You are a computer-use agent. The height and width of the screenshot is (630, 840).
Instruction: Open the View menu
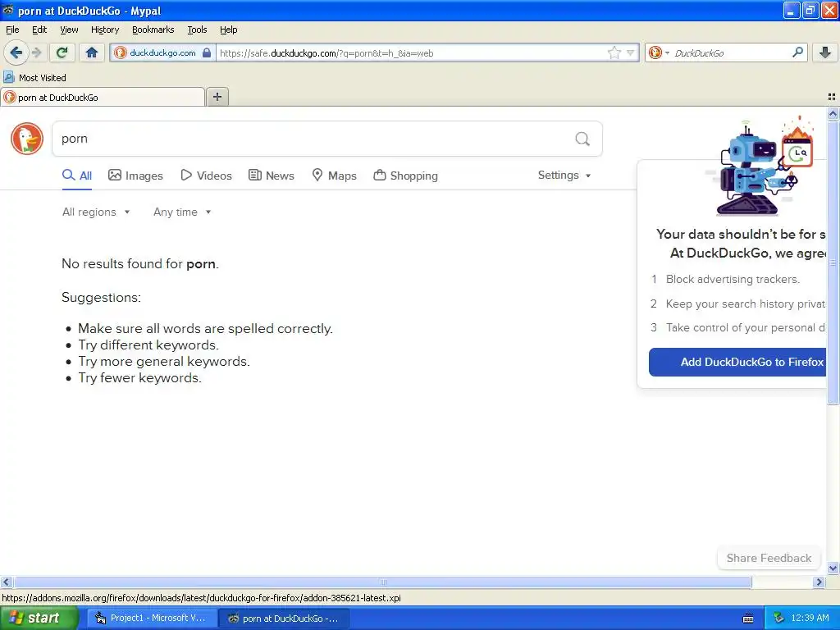coord(69,30)
